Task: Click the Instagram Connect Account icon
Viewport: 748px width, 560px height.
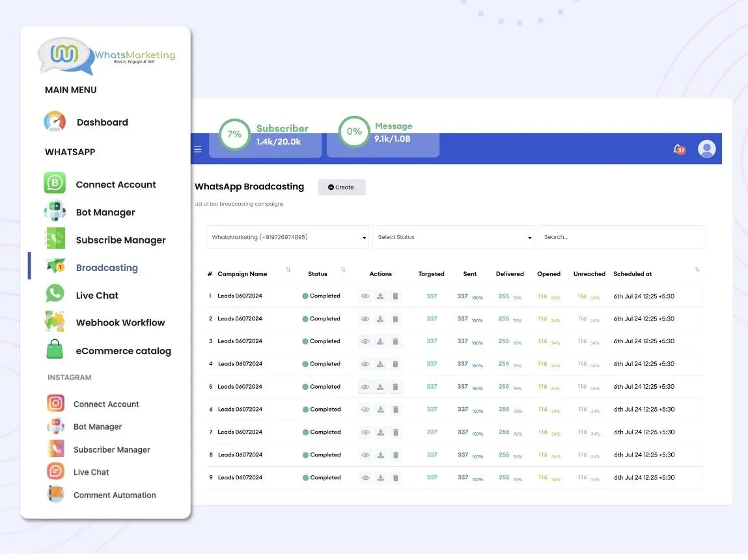Action: point(56,404)
